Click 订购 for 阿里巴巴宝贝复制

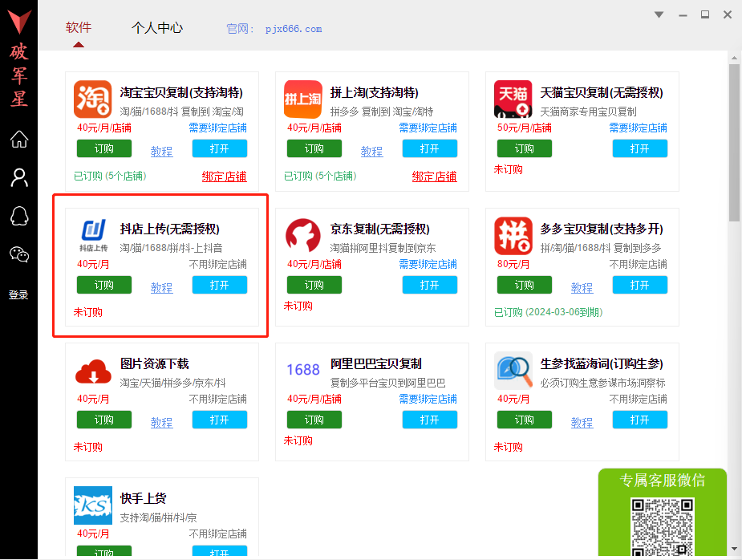314,420
